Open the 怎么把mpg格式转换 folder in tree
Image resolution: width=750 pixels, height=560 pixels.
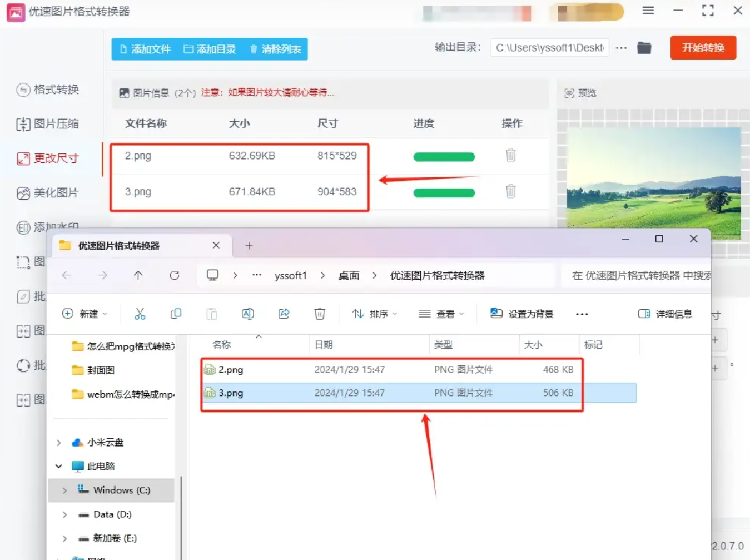123,346
